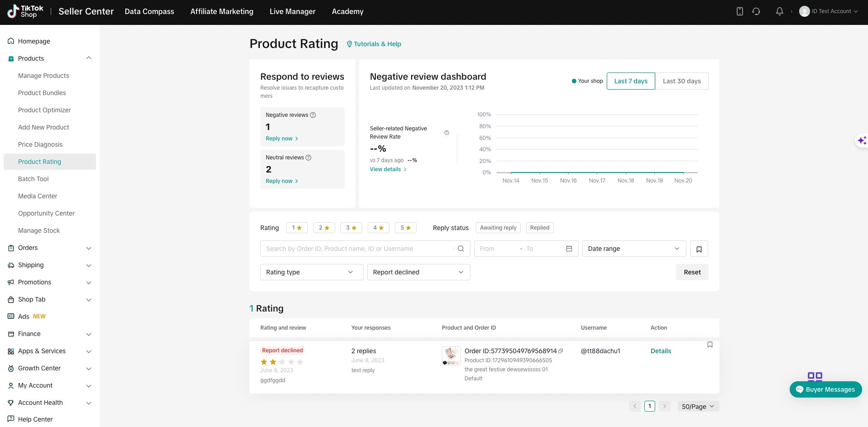Switch to Last 30 days tab
This screenshot has width=868, height=427.
point(681,81)
